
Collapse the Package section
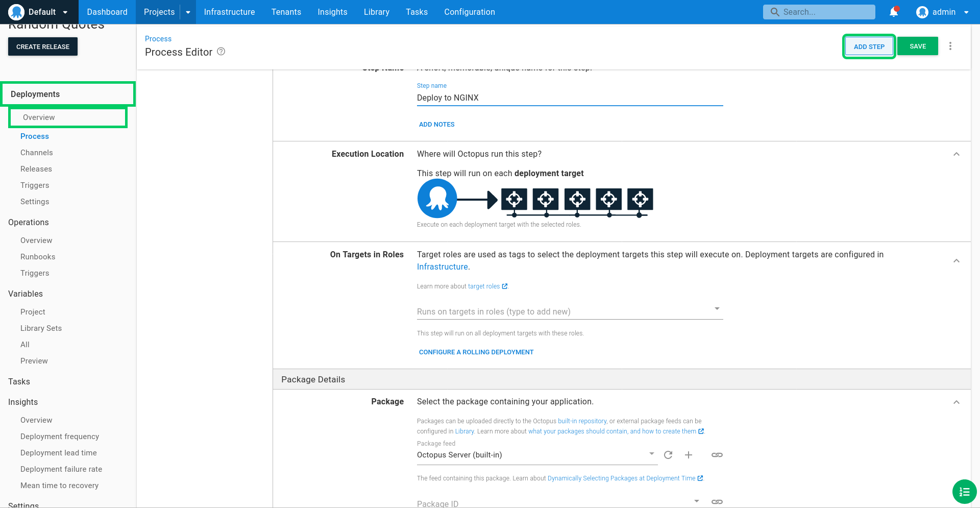click(x=957, y=402)
